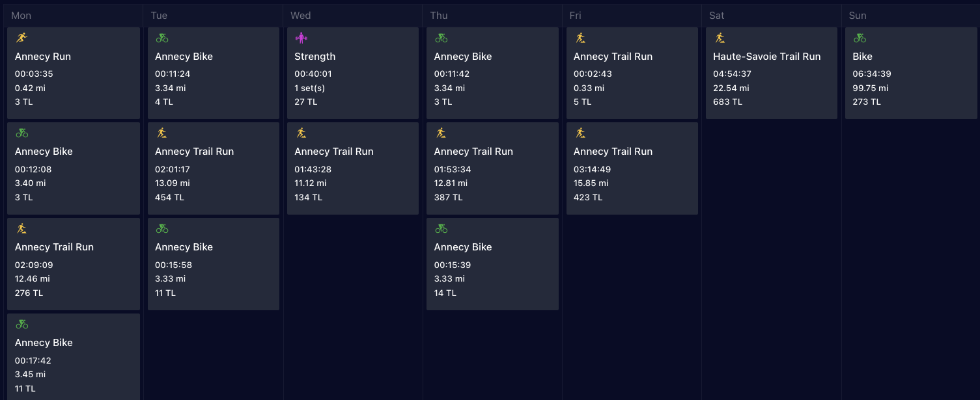
Task: Click the trail run icon on Friday's 03:14:49 run
Action: tap(580, 133)
